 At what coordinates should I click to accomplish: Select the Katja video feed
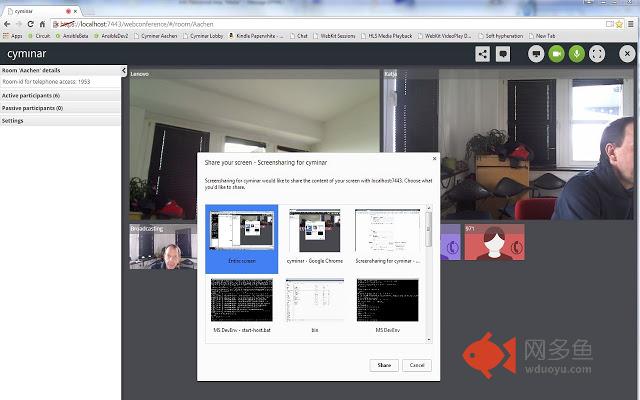[x=508, y=144]
